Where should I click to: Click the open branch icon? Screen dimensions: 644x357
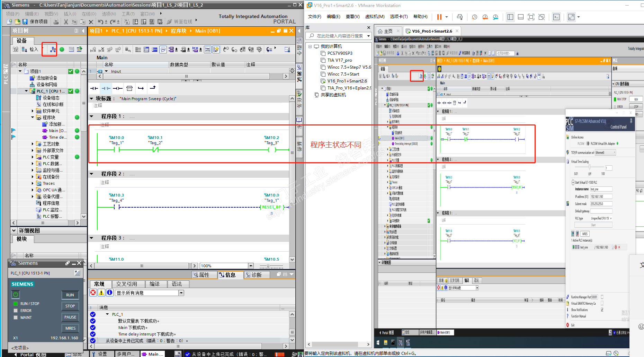click(141, 88)
